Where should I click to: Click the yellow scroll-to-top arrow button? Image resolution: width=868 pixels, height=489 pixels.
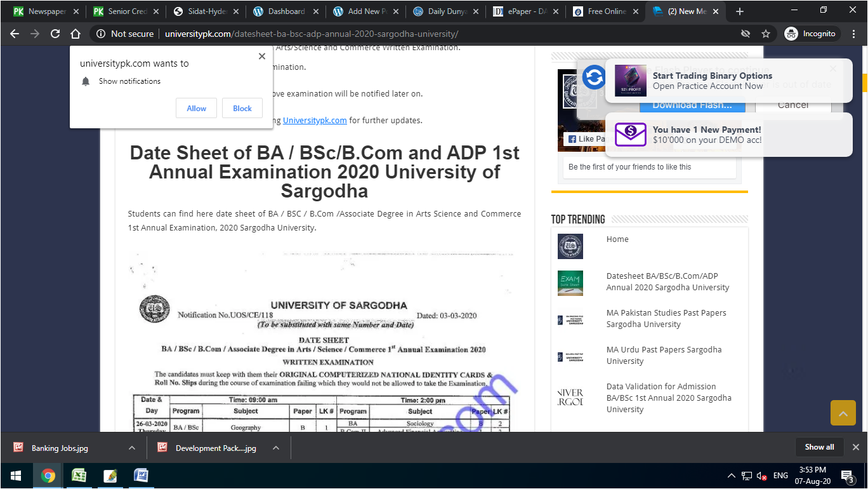tap(843, 413)
